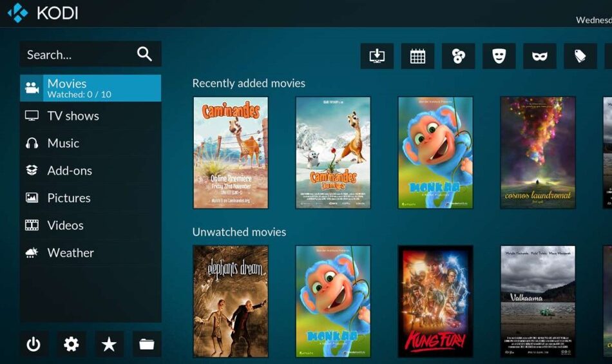The image size is (612, 364).
Task: Open Cosmos Laundromat movie poster
Action: [x=538, y=153]
